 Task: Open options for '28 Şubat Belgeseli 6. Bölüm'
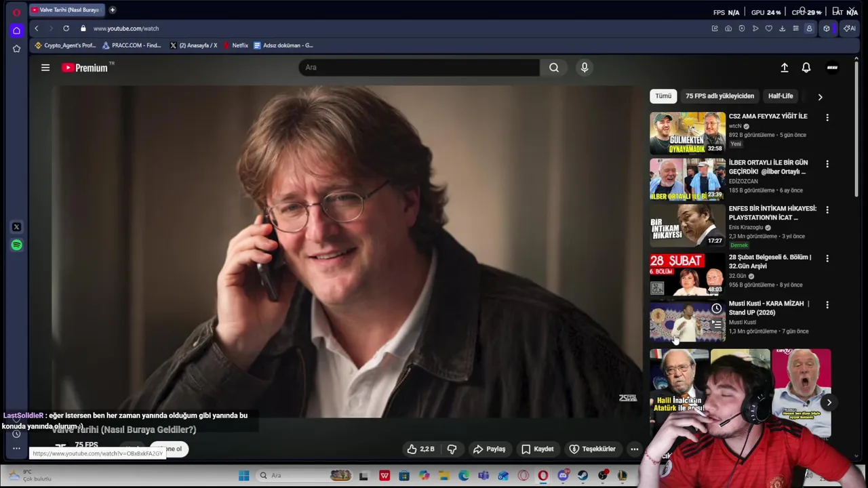tap(827, 258)
